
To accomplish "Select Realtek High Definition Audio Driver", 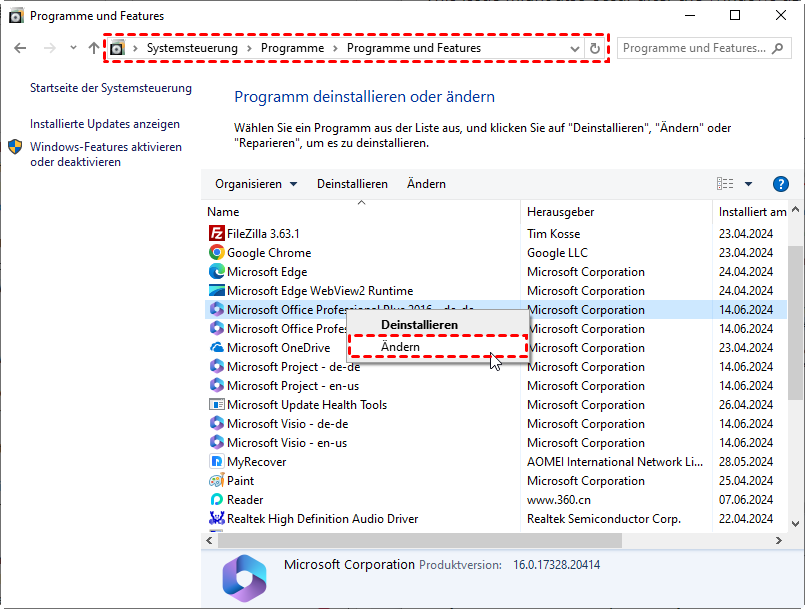I will (322, 519).
